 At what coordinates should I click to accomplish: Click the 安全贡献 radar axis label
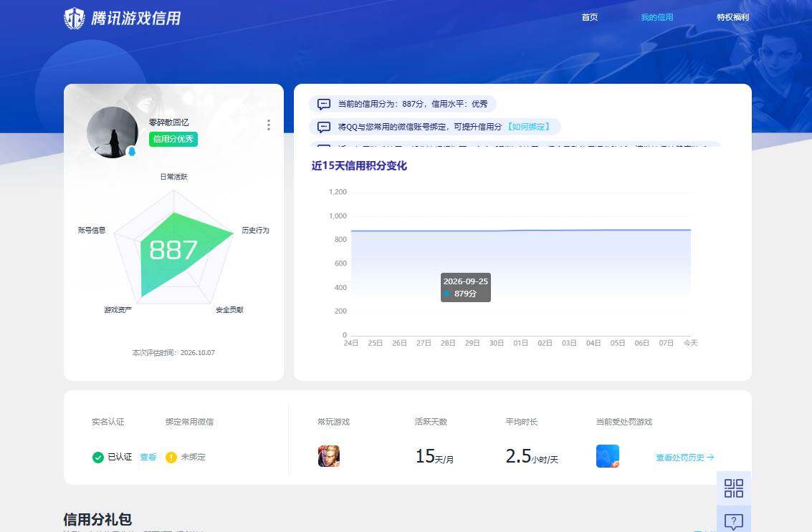[229, 310]
